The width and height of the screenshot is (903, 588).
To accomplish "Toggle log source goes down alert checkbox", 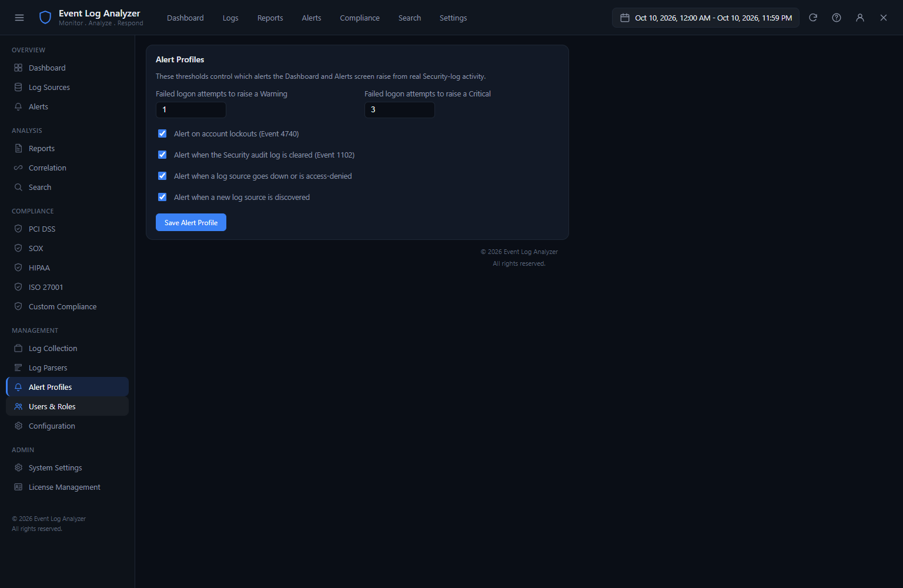I will [x=162, y=176].
